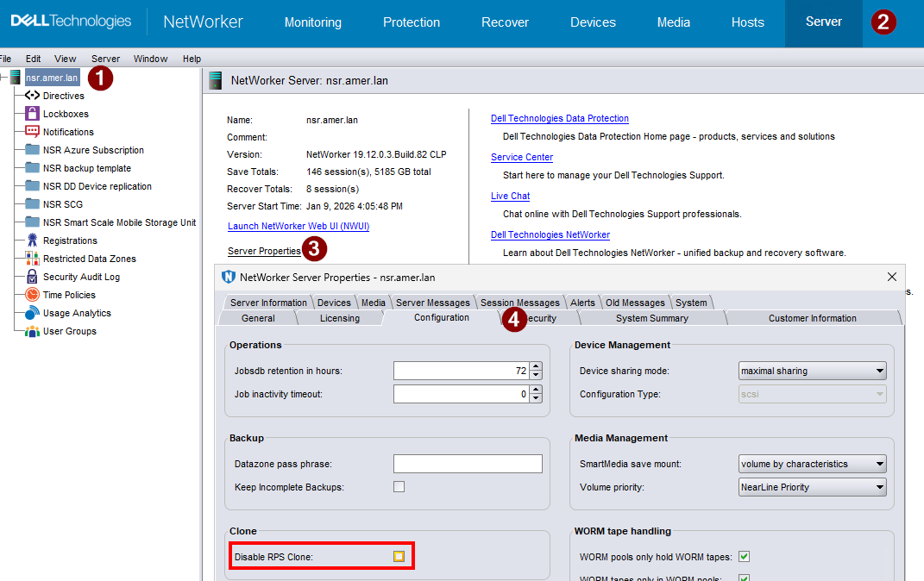Click the NetWorker shield icon in dialog title

(229, 277)
